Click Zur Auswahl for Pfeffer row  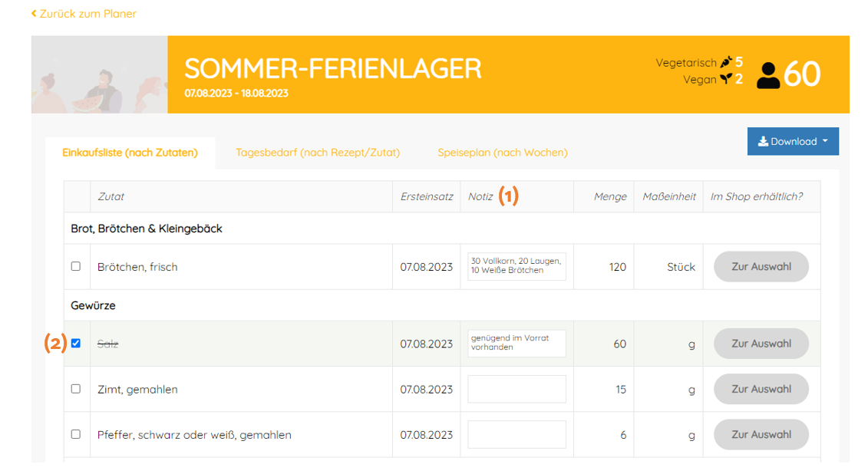[x=761, y=434]
